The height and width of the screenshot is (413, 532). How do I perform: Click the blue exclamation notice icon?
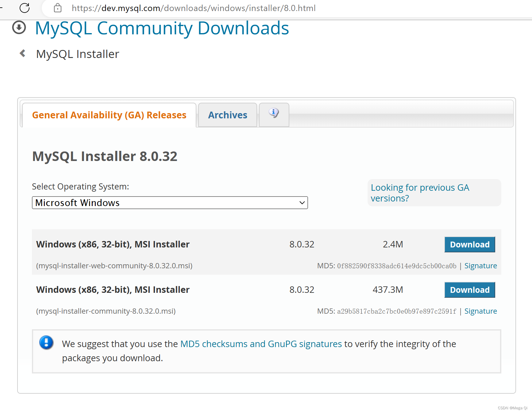(46, 343)
